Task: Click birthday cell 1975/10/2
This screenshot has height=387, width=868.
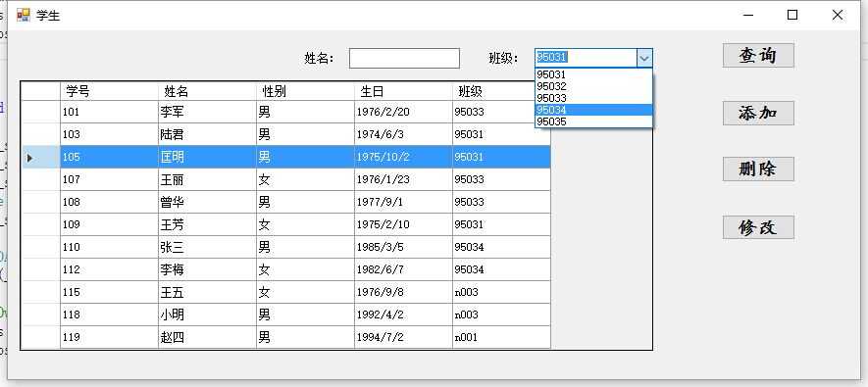Action: point(403,157)
